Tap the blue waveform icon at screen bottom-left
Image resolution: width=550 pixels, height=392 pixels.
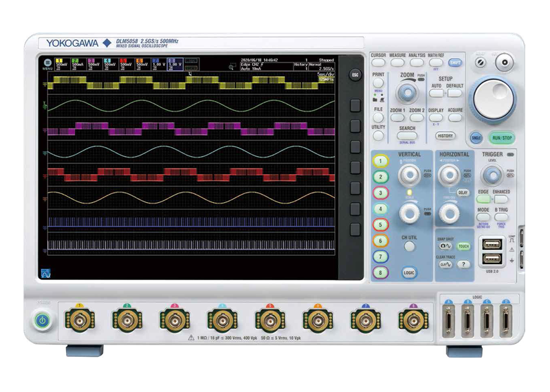(45, 274)
